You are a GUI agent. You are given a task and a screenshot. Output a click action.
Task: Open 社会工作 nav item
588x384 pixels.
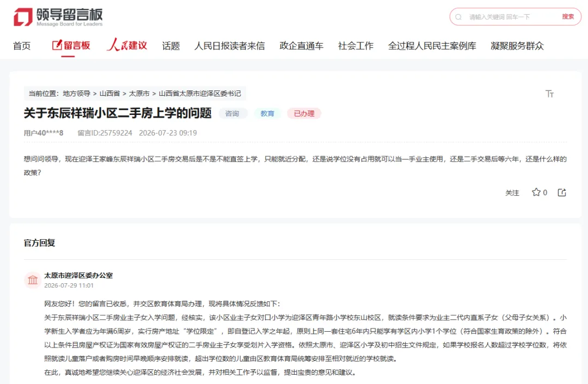[x=356, y=46]
